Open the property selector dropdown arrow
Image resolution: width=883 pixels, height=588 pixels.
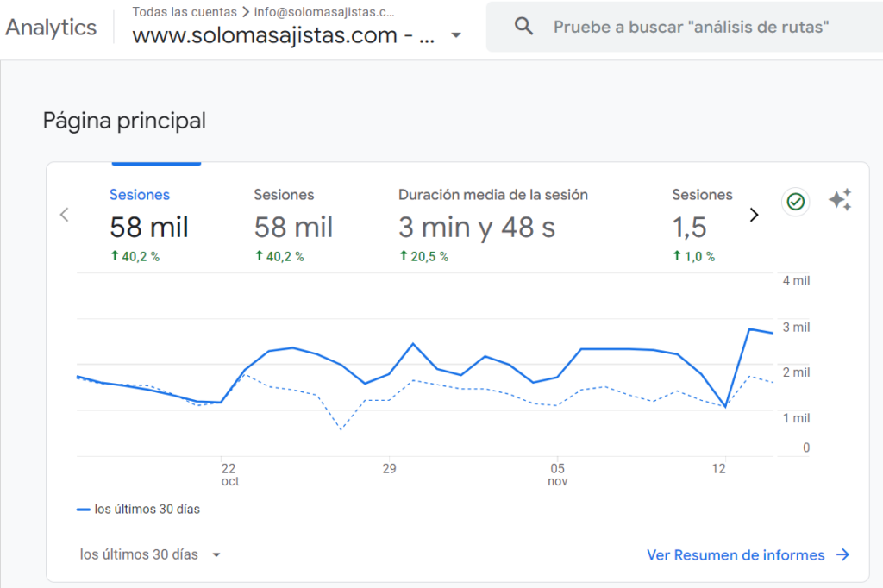[x=456, y=35]
